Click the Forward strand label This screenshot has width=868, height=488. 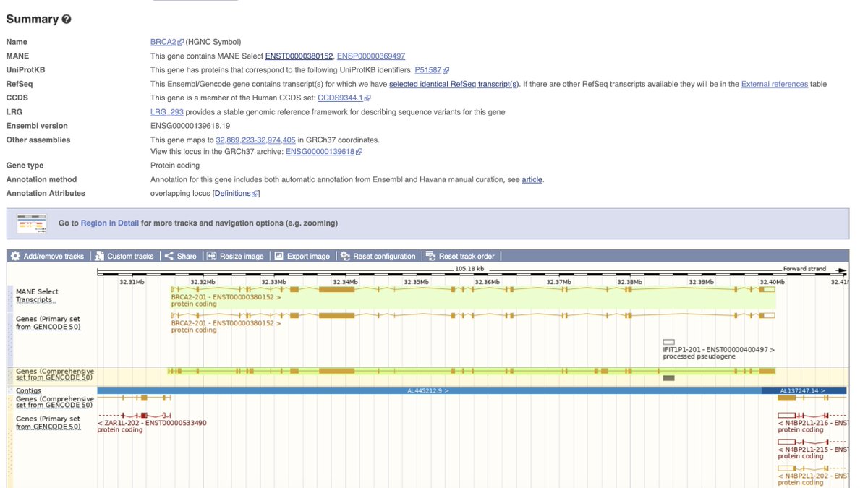pyautogui.click(x=804, y=269)
